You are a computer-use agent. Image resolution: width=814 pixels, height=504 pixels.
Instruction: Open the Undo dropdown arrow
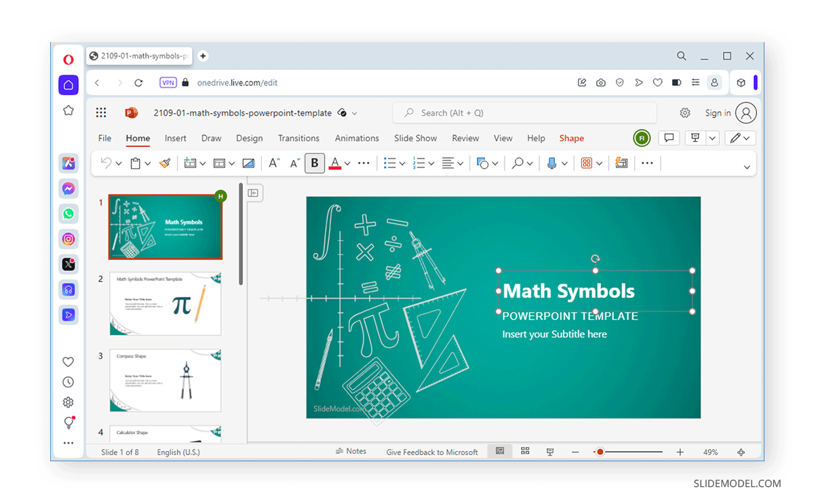tap(119, 163)
